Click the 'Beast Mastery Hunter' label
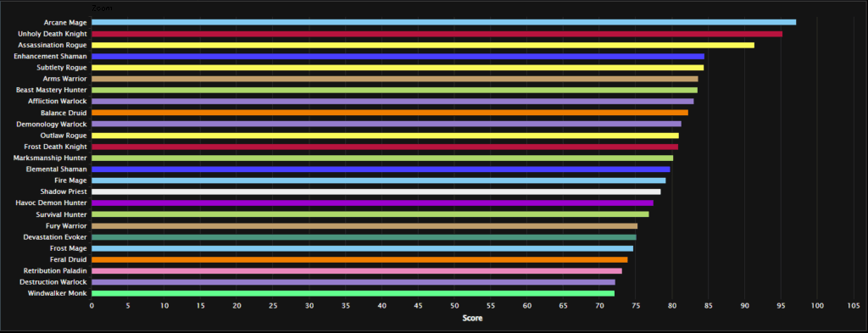 pos(51,90)
